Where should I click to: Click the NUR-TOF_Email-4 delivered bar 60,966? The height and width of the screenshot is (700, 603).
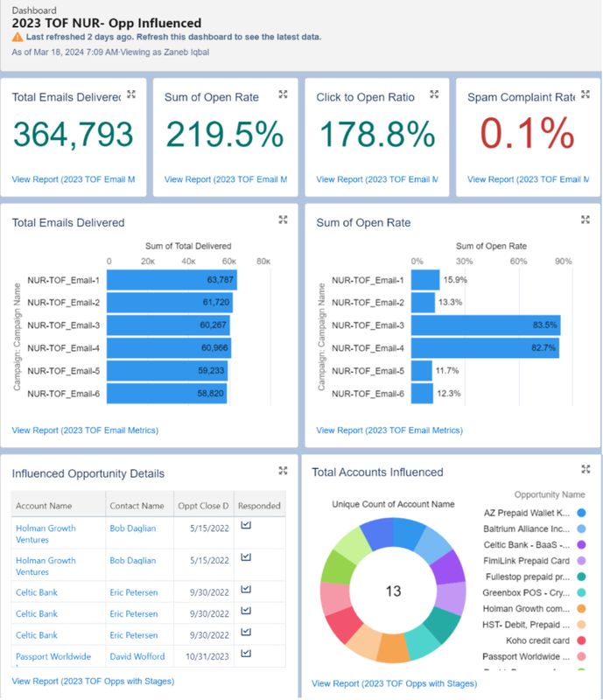tap(169, 347)
